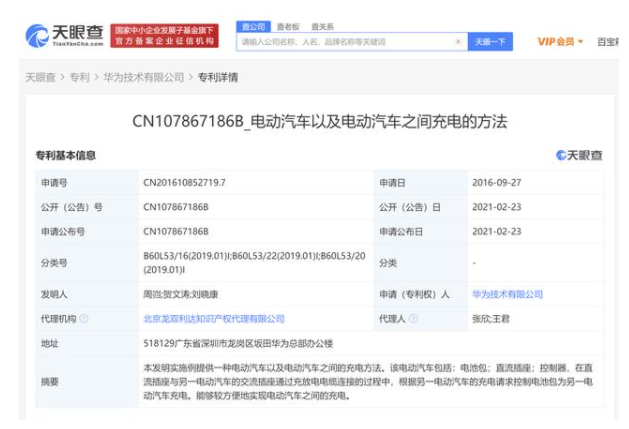Open agency link 北京龙双利达知识产权代理有限公司
The height and width of the screenshot is (429, 629).
click(214, 319)
